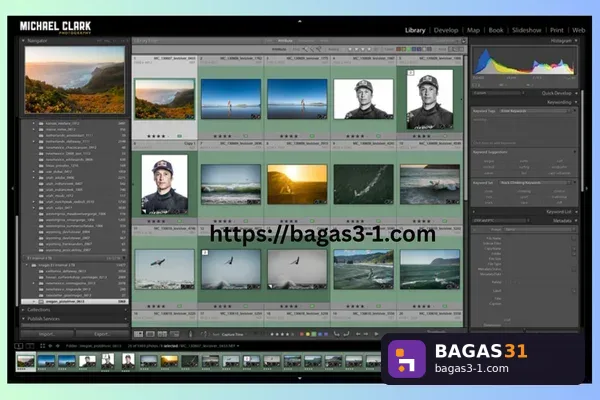Click rotate counter-clockwise icon in toolbar
The width and height of the screenshot is (600, 400).
336,334
